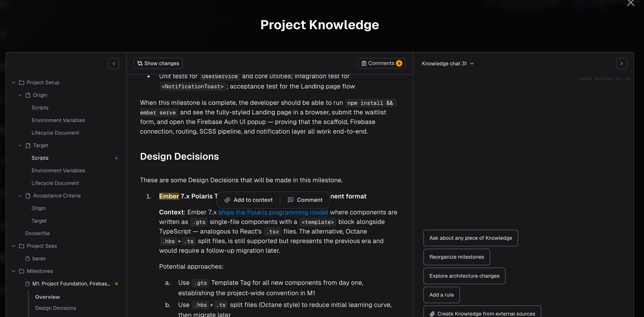
Task: Open the Dockerfile item
Action: pos(37,233)
